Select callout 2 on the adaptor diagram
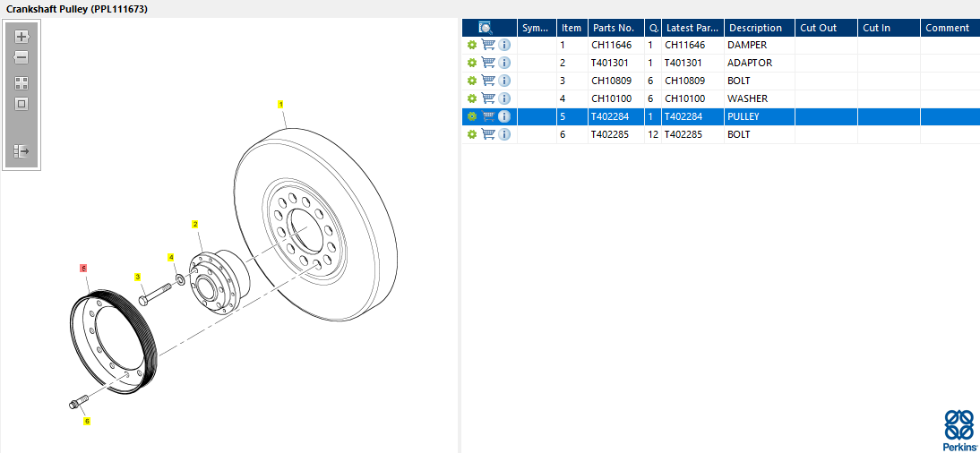 (195, 224)
